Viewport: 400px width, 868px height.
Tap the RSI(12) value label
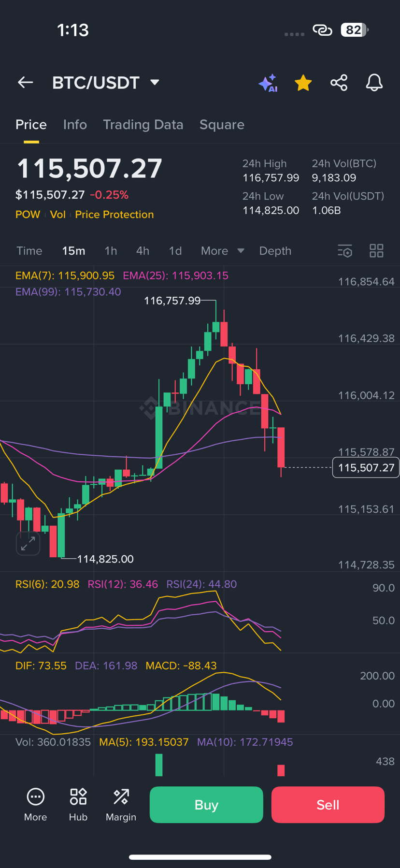[123, 584]
